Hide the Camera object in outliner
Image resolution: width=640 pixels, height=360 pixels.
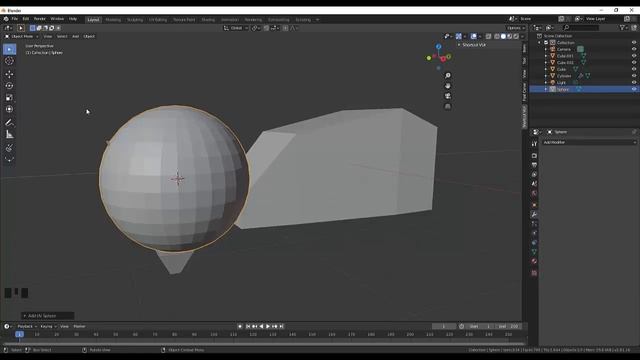pyautogui.click(x=634, y=49)
